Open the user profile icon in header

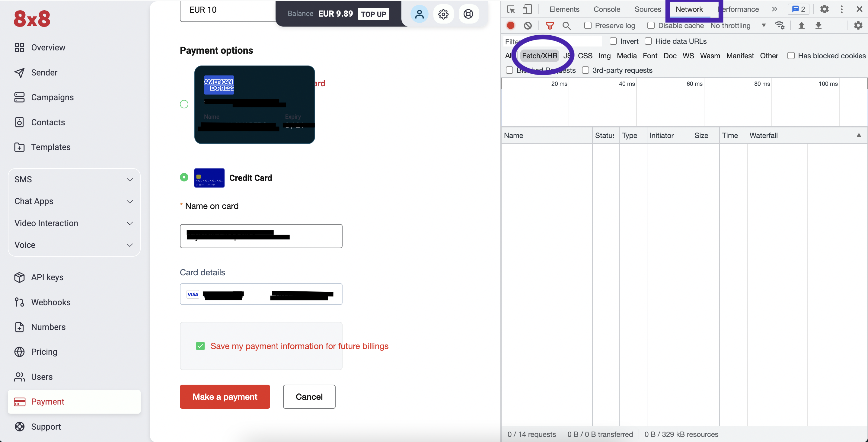(x=419, y=14)
